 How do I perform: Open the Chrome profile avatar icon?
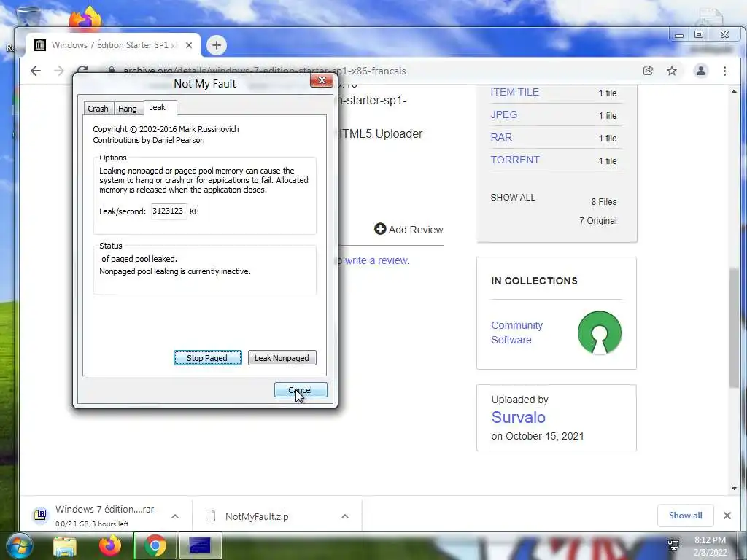pos(701,71)
